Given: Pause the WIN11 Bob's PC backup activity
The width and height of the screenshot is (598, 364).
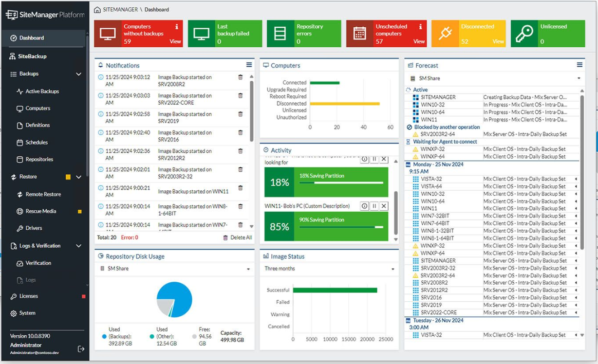Looking at the screenshot, I should pos(374,206).
